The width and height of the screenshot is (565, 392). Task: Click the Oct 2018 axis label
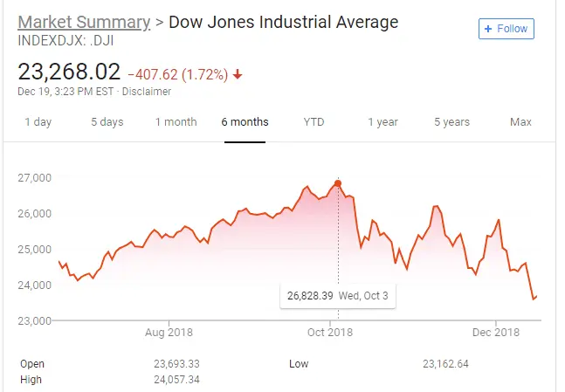(x=328, y=332)
